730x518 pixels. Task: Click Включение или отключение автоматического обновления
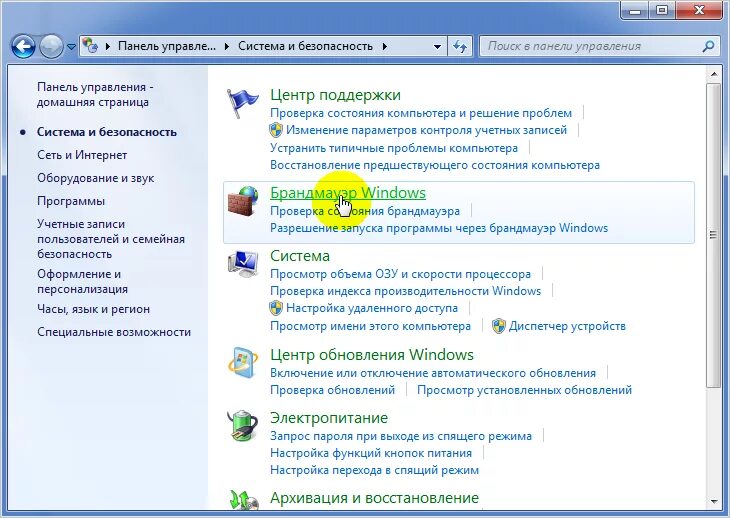[x=433, y=373]
